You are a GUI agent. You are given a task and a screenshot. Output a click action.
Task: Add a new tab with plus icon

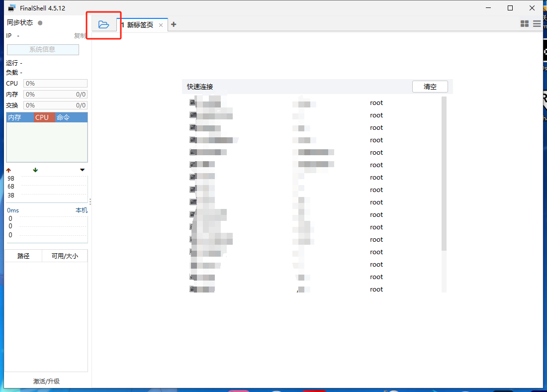point(174,24)
